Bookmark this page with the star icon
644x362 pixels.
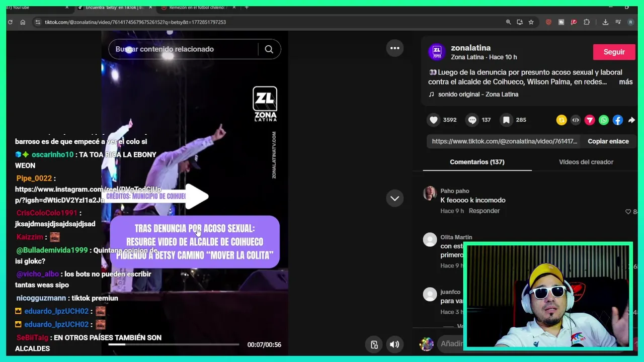tap(531, 22)
